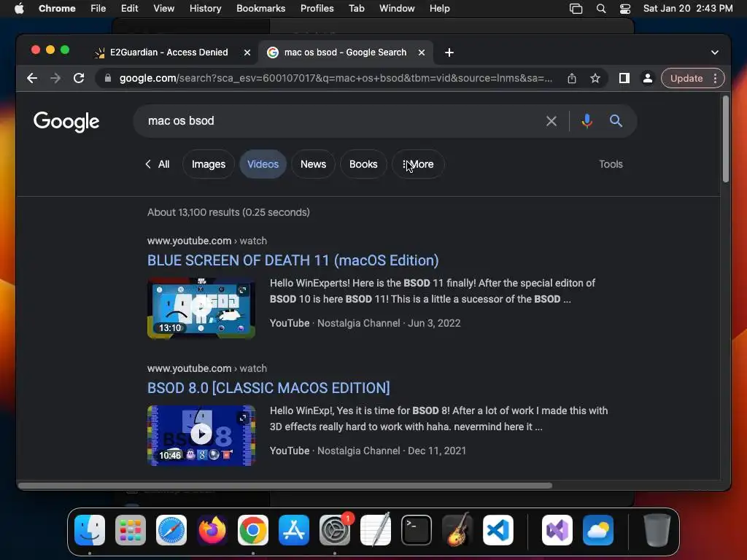Open the Profiles menu

click(x=317, y=9)
